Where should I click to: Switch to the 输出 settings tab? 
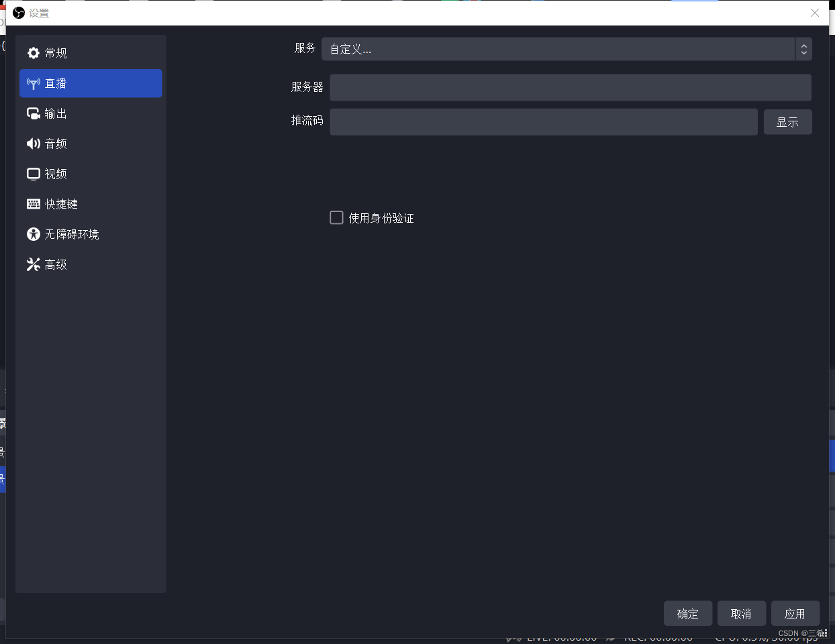point(91,113)
